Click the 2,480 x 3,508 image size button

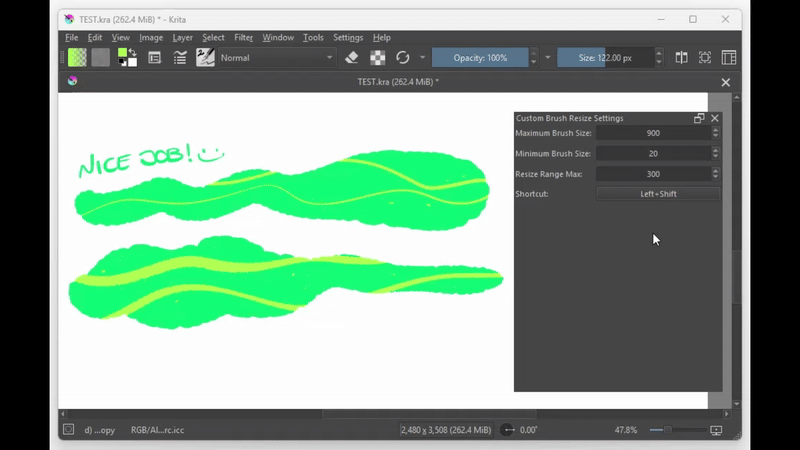(446, 430)
